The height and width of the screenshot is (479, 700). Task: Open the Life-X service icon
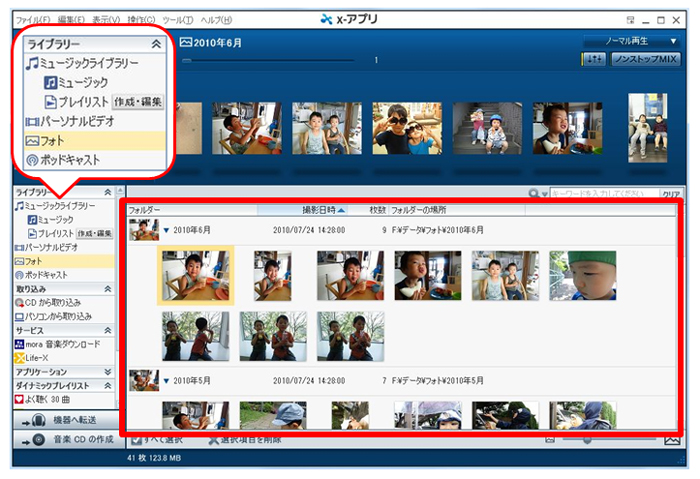coord(19,357)
